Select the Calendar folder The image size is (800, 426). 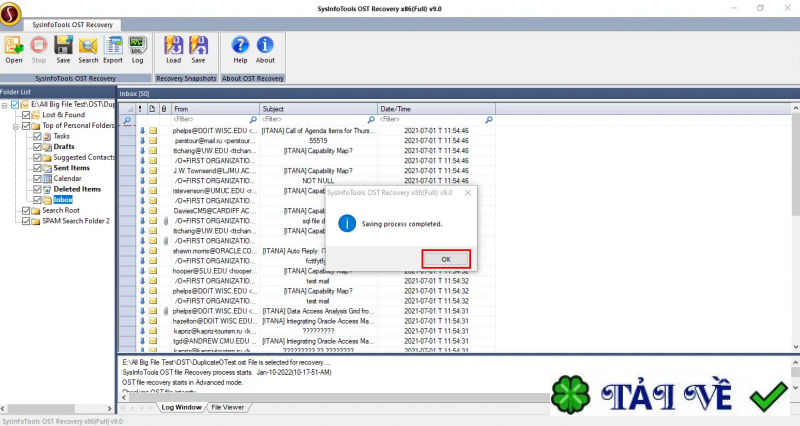pos(67,179)
